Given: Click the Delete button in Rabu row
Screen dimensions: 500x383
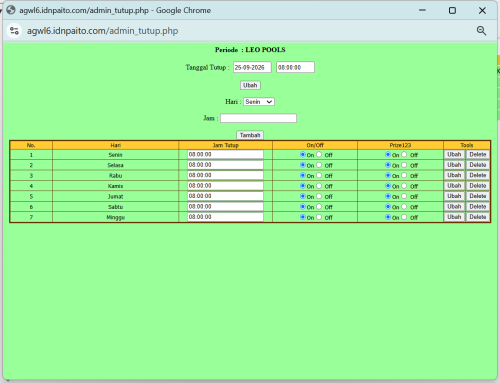Looking at the screenshot, I should pos(478,175).
